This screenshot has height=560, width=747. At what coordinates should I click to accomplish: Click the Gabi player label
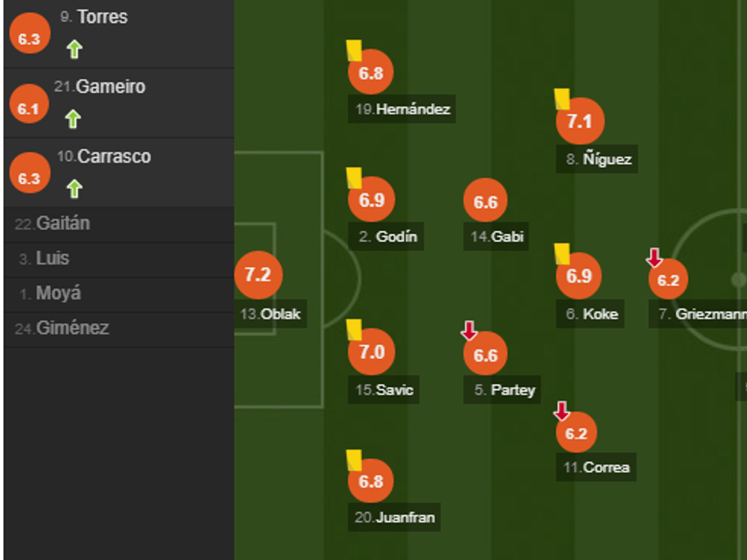pos(507,237)
